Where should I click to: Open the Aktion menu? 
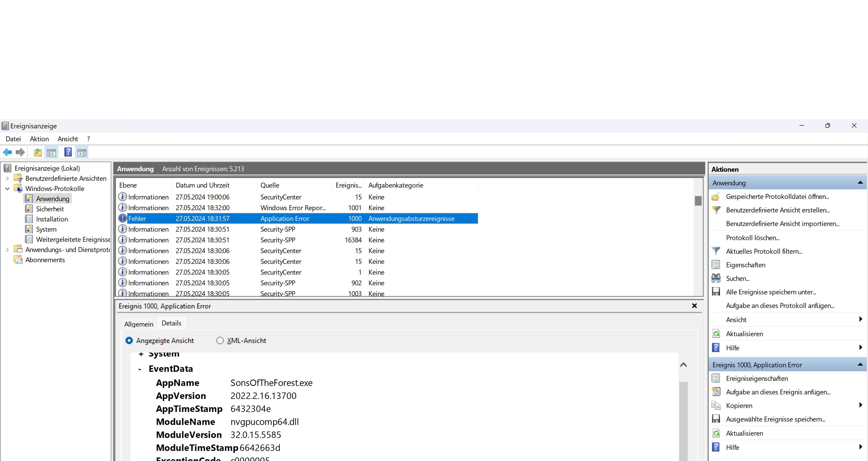pos(39,139)
